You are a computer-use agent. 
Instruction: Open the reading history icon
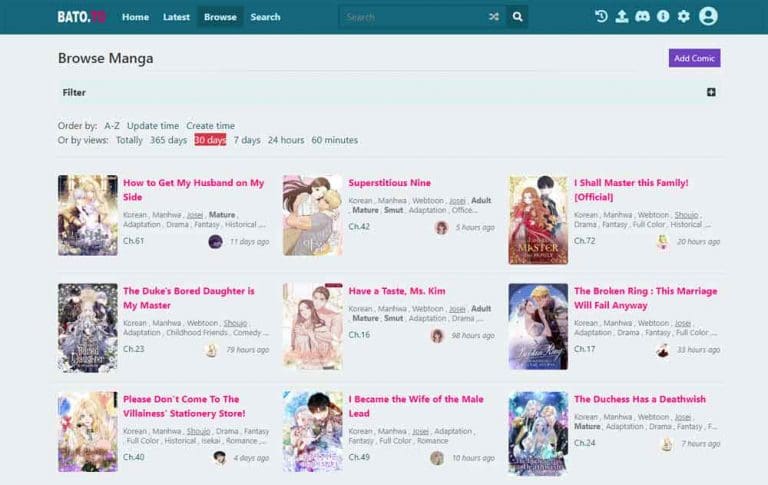[x=601, y=16]
